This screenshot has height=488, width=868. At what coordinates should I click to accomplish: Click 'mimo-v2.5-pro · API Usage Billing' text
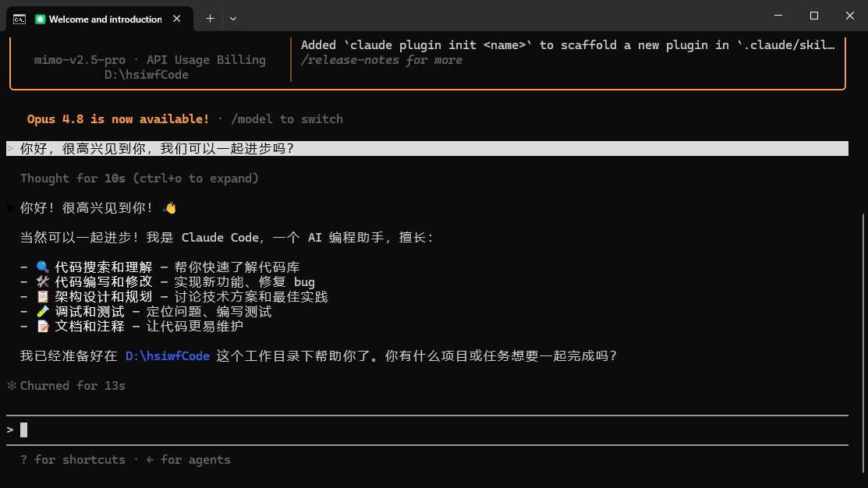pos(150,60)
